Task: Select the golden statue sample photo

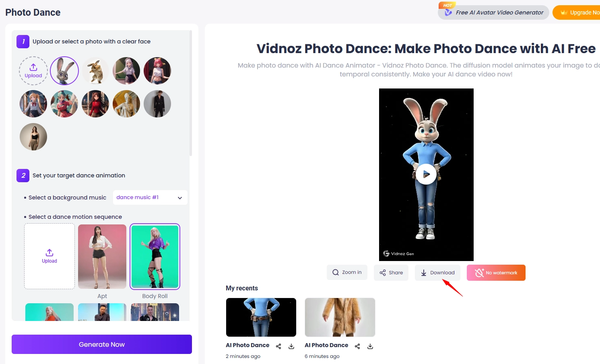Action: (x=126, y=103)
